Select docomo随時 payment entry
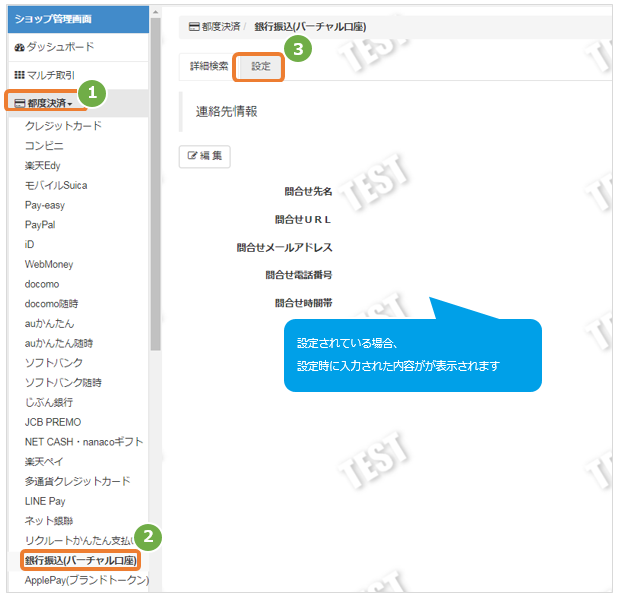622x603 pixels. tap(52, 304)
